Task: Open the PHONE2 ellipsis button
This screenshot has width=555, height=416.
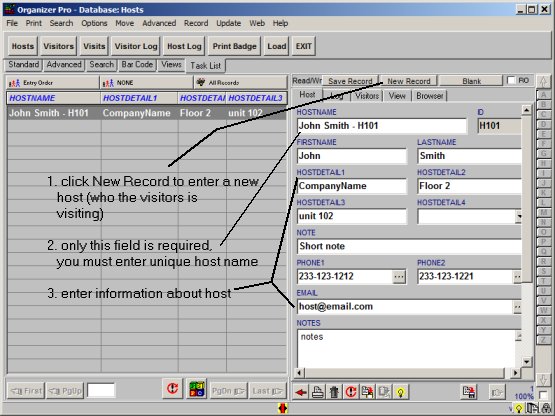Action: pyautogui.click(x=517, y=277)
